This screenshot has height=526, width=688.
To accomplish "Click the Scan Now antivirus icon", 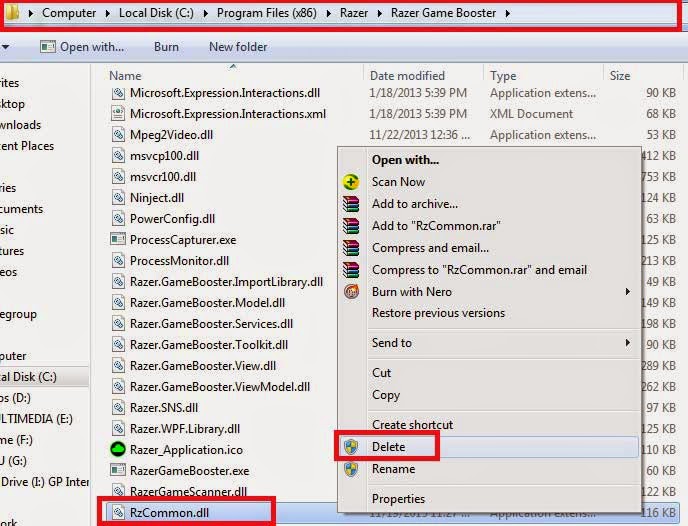I will pos(351,182).
